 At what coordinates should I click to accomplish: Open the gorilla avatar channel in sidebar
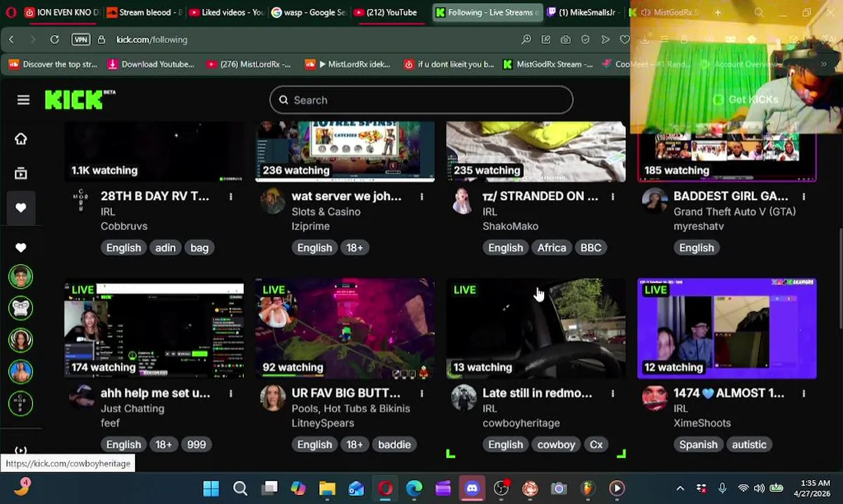pyautogui.click(x=21, y=308)
